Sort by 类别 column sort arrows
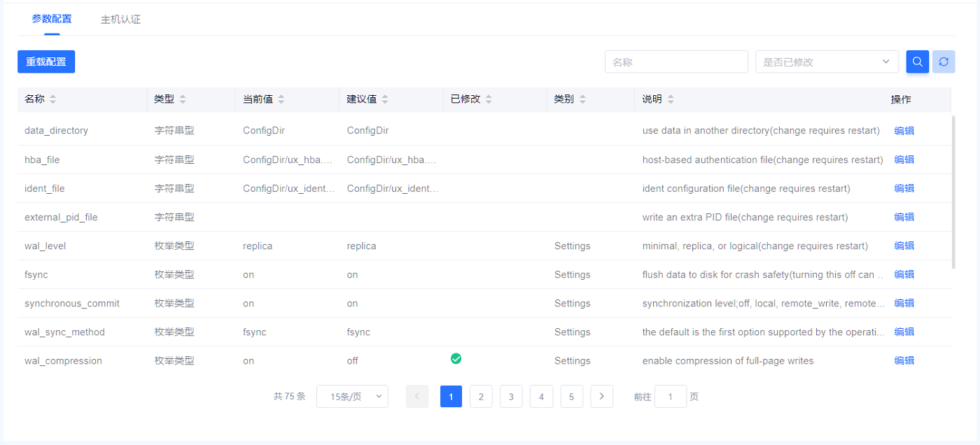This screenshot has width=980, height=445. pyautogui.click(x=582, y=99)
